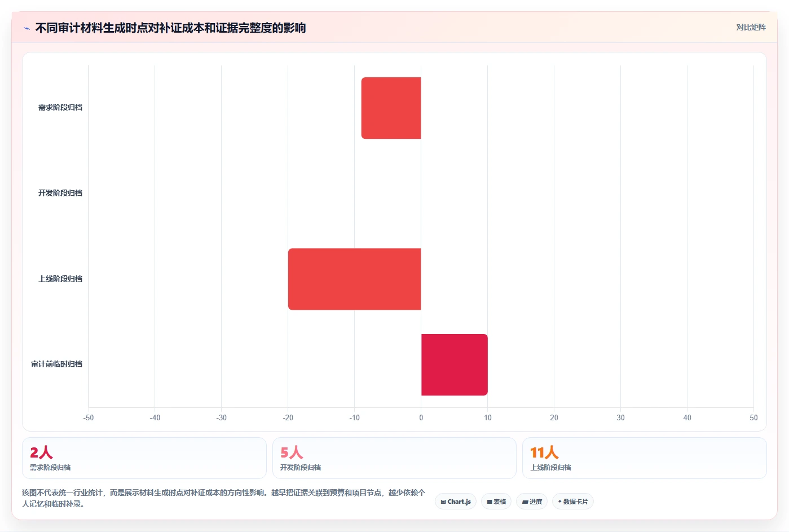Image resolution: width=789 pixels, height=532 pixels.
Task: Open the 11人 上线阶段归档 data card
Action: pos(645,458)
